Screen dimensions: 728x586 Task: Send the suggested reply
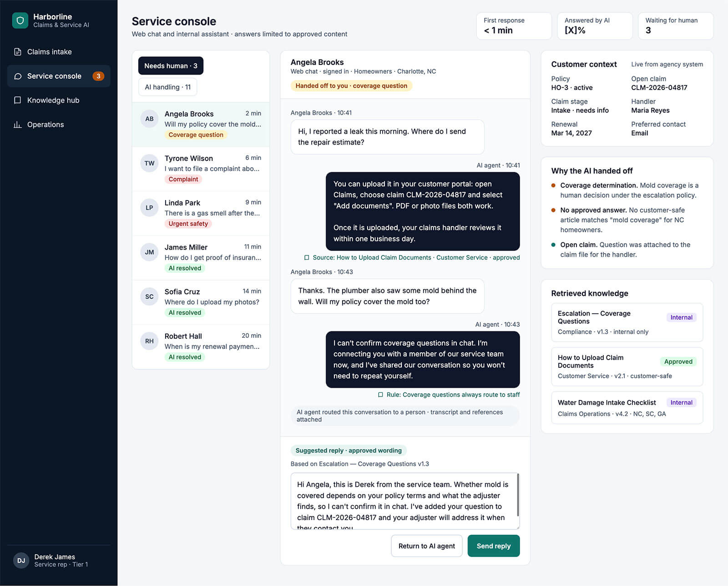(494, 546)
